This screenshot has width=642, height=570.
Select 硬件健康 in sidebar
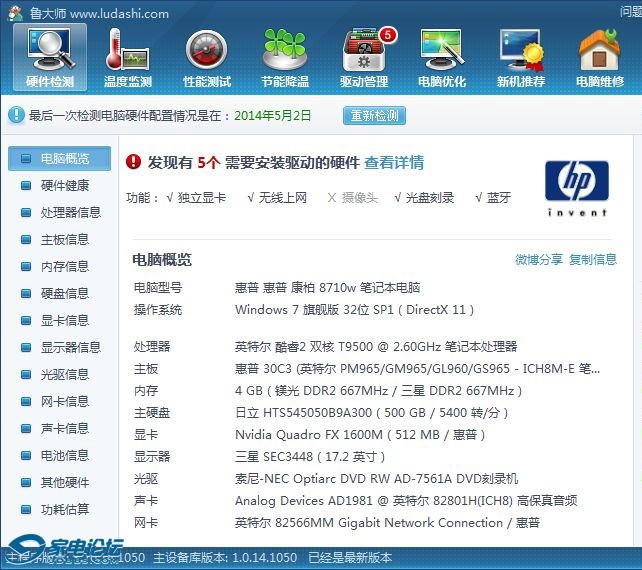[x=64, y=185]
